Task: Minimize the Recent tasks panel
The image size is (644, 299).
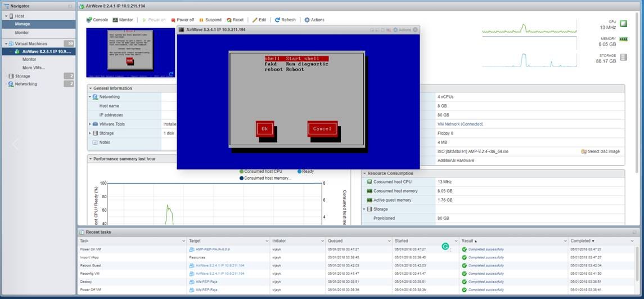Action: click(634, 233)
